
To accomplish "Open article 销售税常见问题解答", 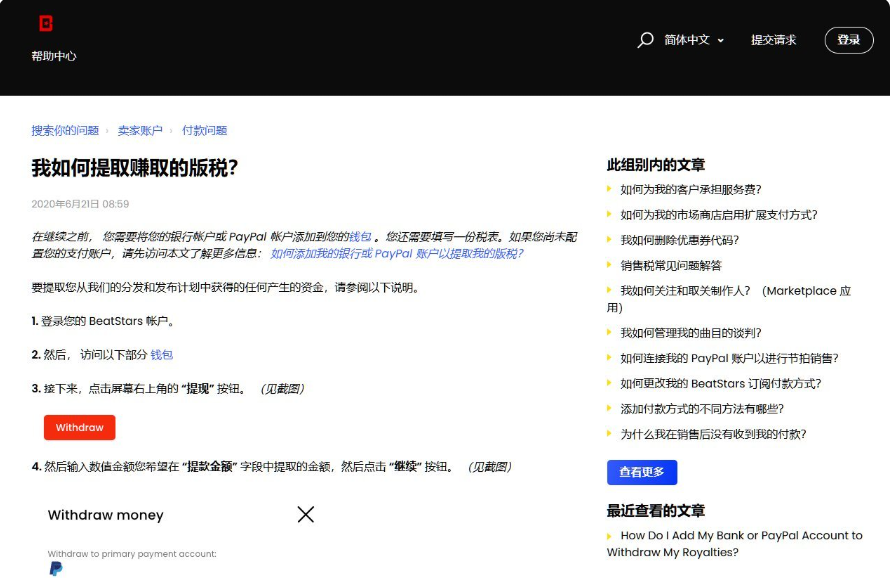I will pyautogui.click(x=671, y=265).
